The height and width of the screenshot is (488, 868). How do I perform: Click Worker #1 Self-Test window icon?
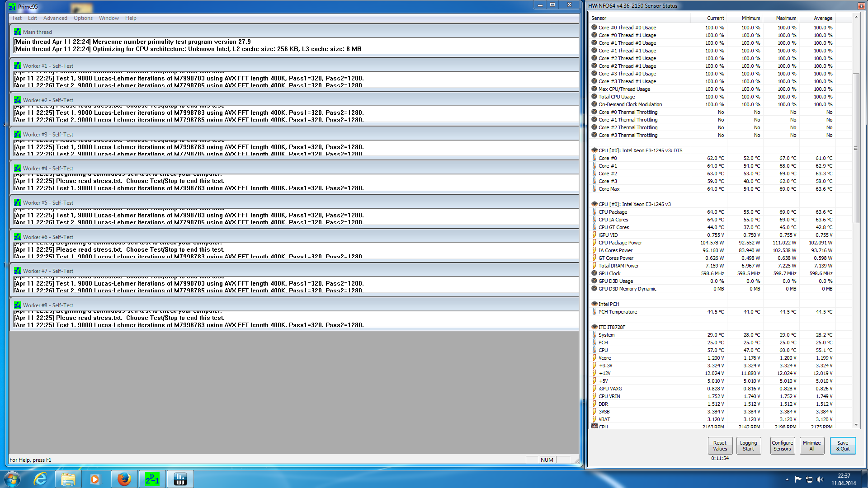18,66
